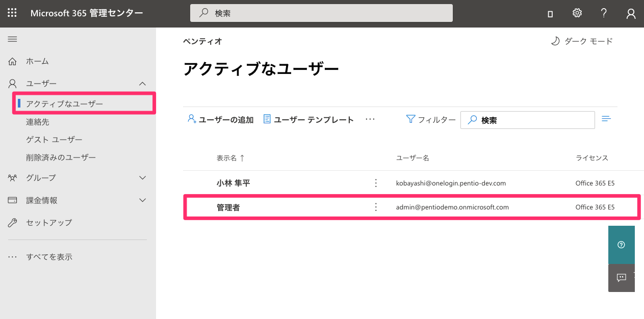Image resolution: width=644 pixels, height=319 pixels.
Task: Click ペンティオ organization name
Action: 202,41
